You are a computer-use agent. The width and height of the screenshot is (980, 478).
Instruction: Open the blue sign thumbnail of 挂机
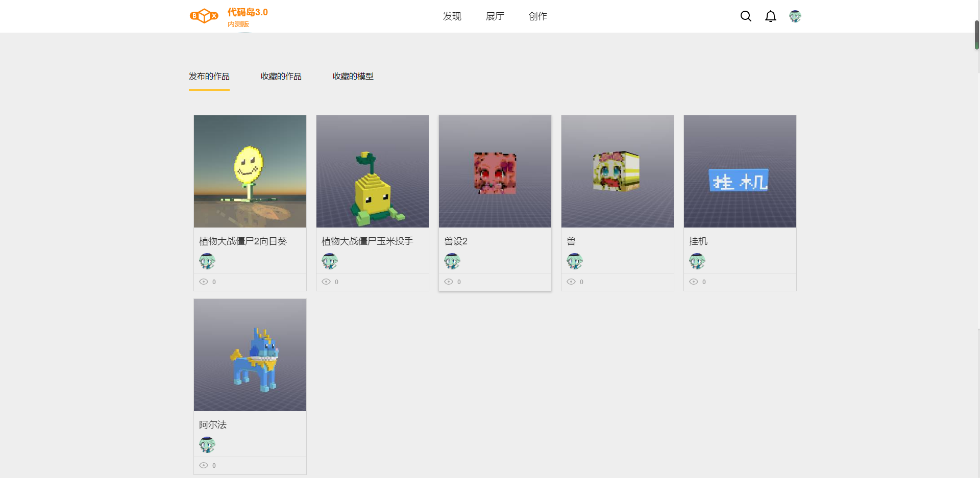pos(740,171)
